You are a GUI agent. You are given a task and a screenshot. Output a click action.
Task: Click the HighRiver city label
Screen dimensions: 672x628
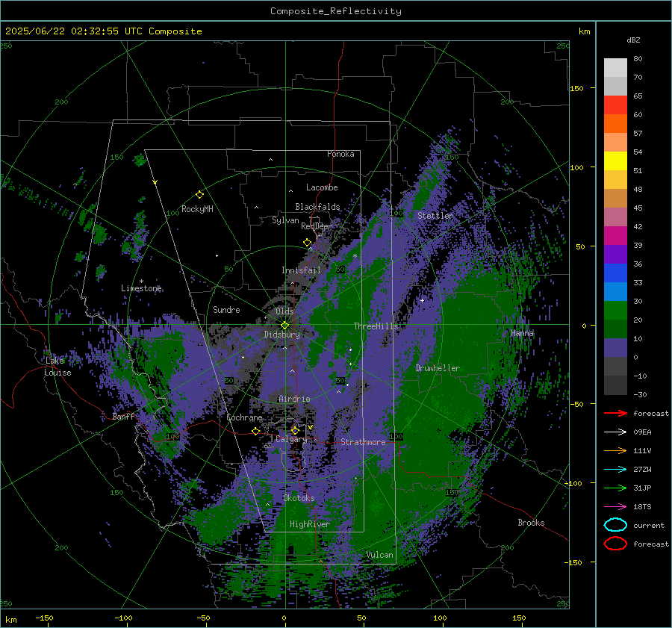click(309, 524)
